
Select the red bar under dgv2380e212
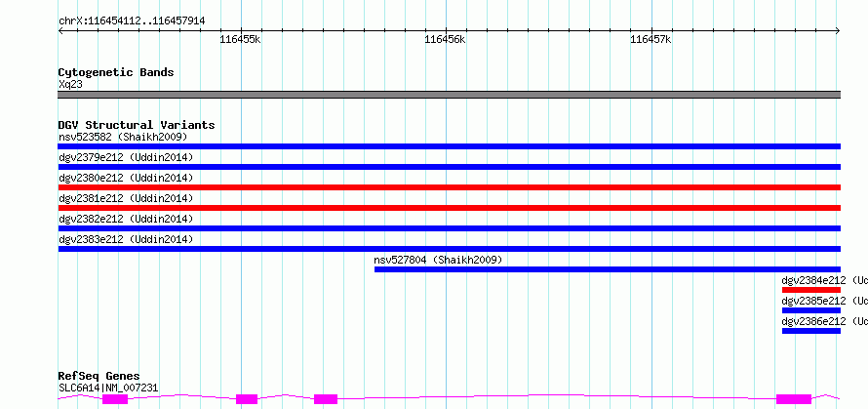click(x=450, y=187)
